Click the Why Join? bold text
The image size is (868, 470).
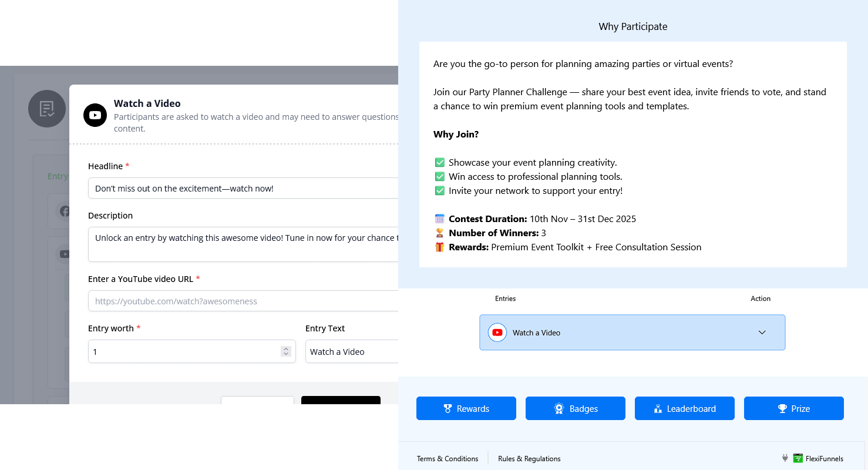pos(456,134)
